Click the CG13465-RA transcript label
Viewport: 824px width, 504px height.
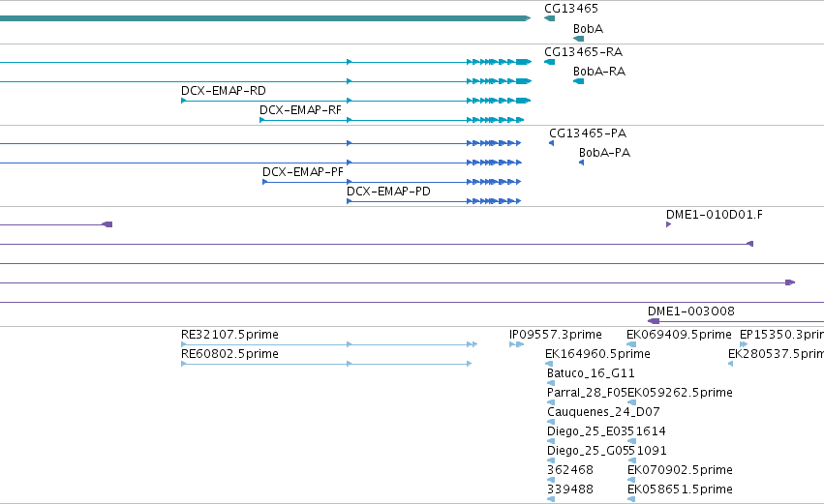point(583,52)
